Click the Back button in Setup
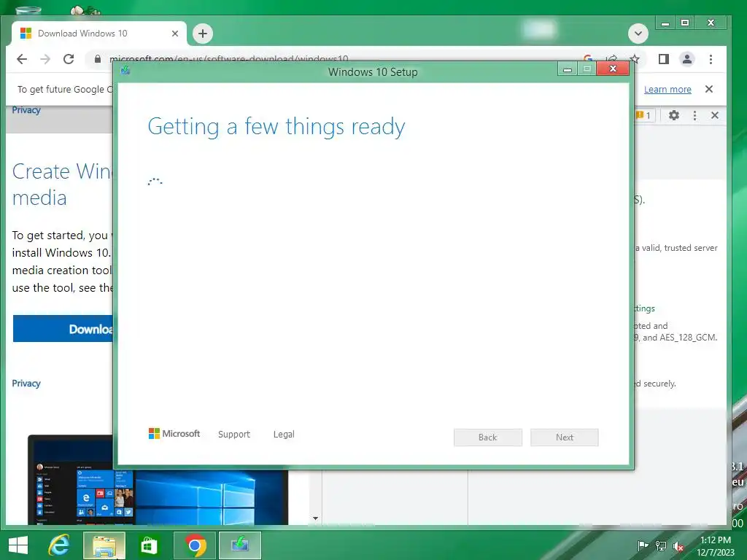The width and height of the screenshot is (747, 560). click(488, 437)
